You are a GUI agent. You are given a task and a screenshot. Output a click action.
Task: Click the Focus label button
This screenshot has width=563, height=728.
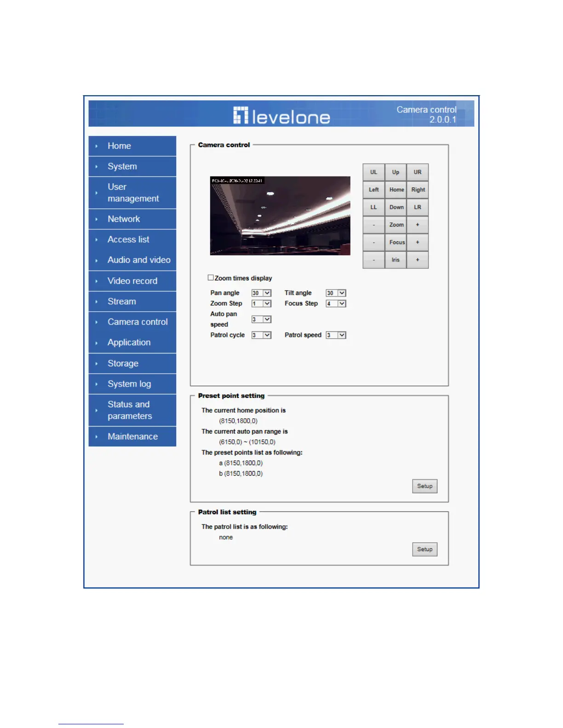396,242
